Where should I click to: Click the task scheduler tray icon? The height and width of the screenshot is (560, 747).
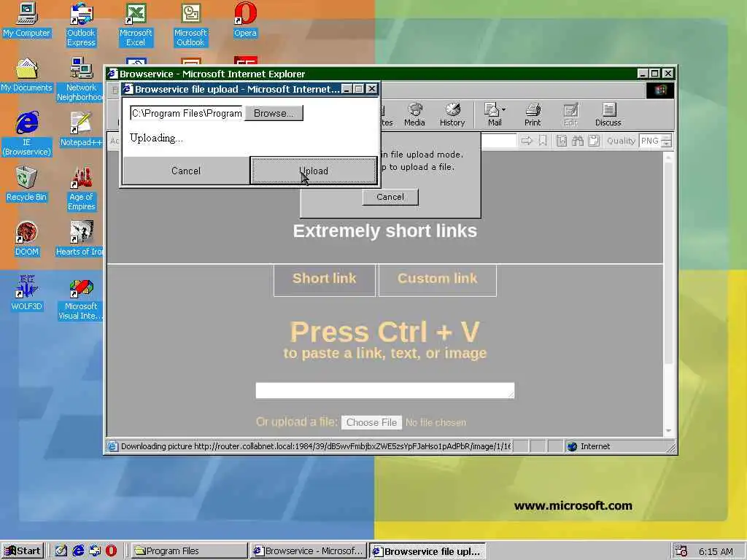(681, 551)
